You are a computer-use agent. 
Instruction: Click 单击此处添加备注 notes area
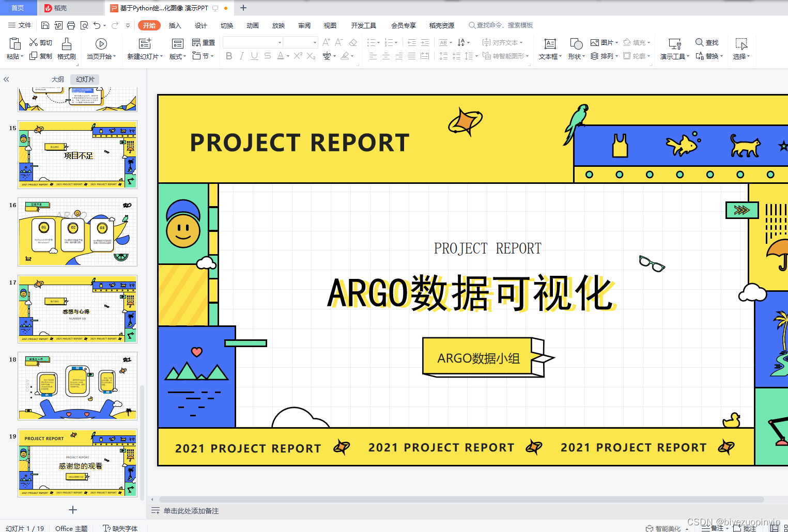tap(191, 511)
